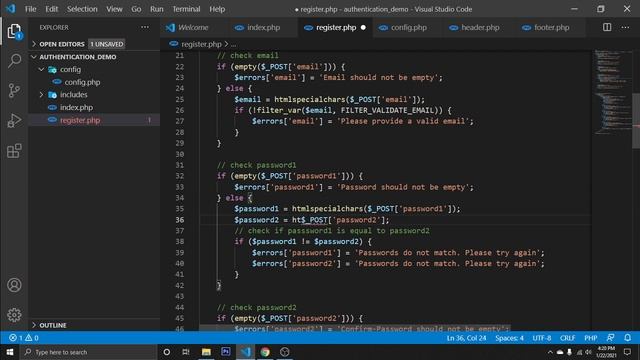
Task: Click the register.php breadcrumb
Action: click(201, 44)
